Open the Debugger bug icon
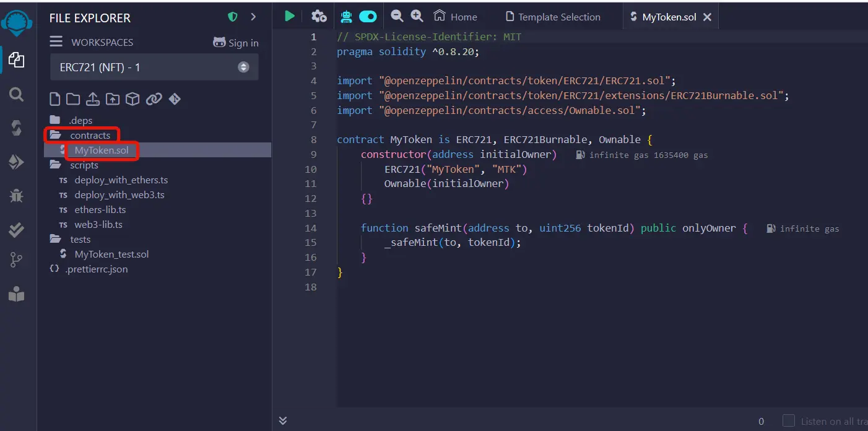 (x=17, y=196)
